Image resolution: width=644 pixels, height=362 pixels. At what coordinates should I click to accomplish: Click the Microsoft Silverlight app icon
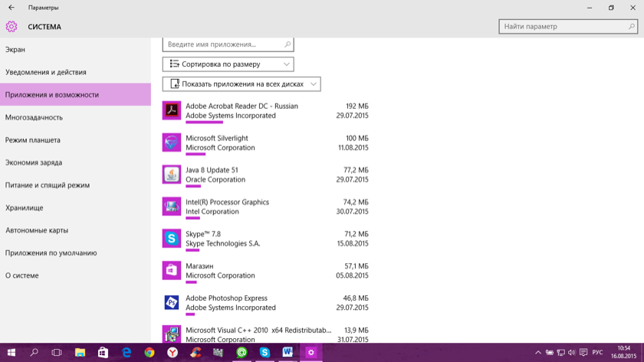(x=172, y=143)
